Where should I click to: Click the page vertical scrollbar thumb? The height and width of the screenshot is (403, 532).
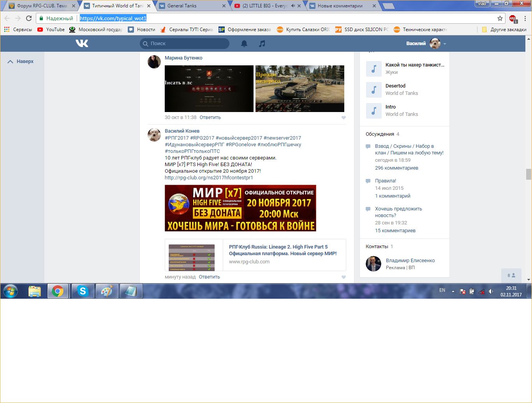point(528,174)
